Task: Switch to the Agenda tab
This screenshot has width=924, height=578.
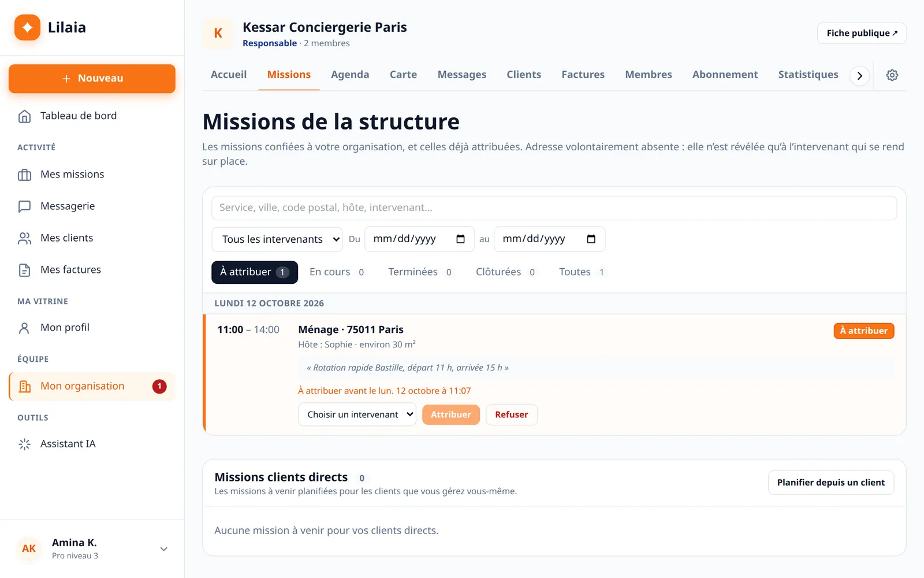Action: click(350, 75)
